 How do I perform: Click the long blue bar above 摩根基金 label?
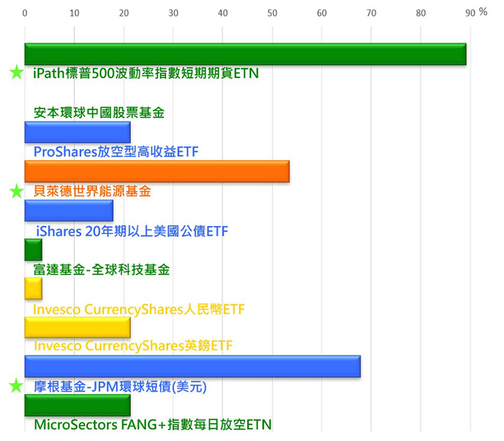pos(193,367)
